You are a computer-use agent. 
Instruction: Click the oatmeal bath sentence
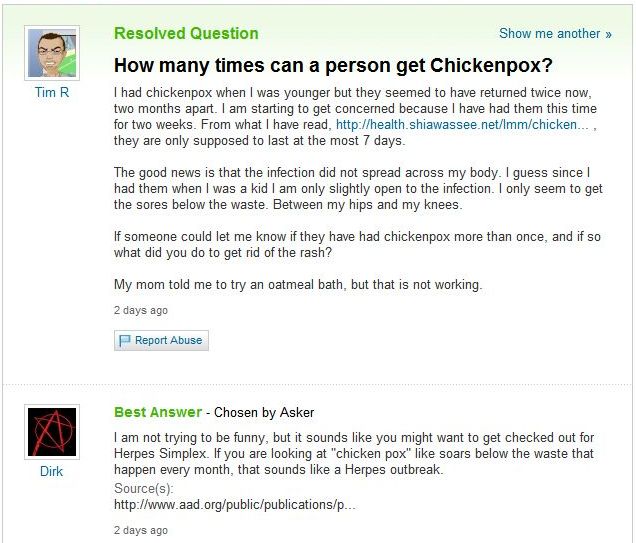pyautogui.click(x=298, y=285)
